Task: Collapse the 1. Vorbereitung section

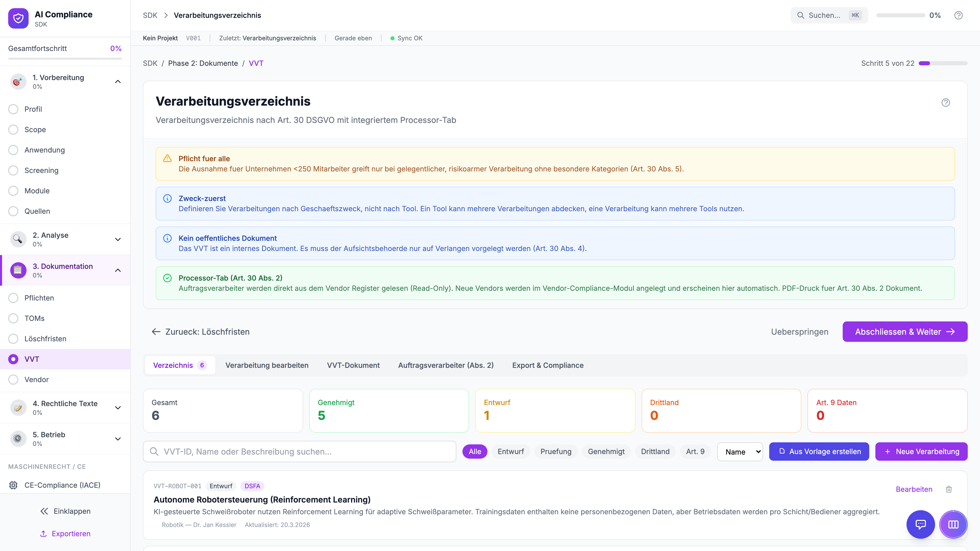Action: (118, 81)
